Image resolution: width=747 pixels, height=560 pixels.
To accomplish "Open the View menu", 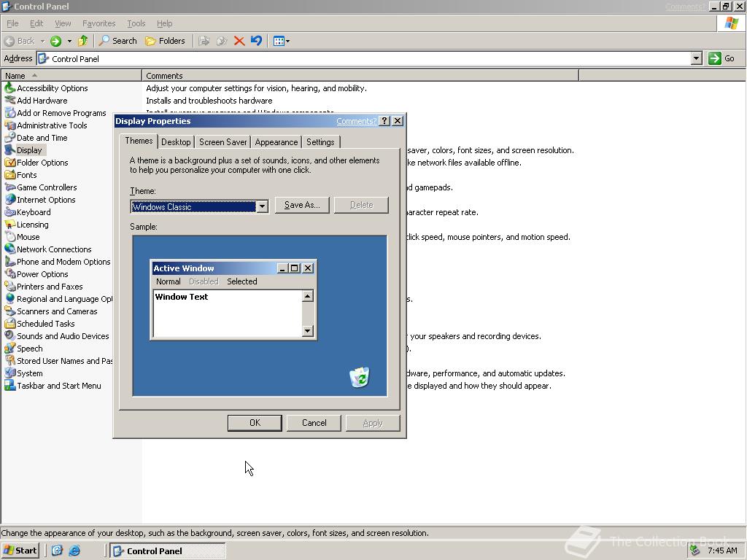I will 63,23.
